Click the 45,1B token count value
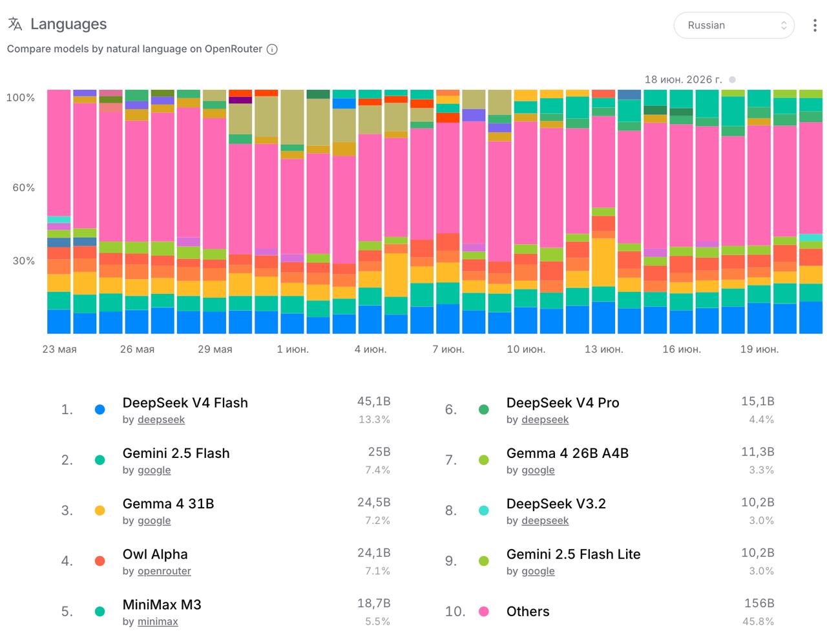 [373, 402]
